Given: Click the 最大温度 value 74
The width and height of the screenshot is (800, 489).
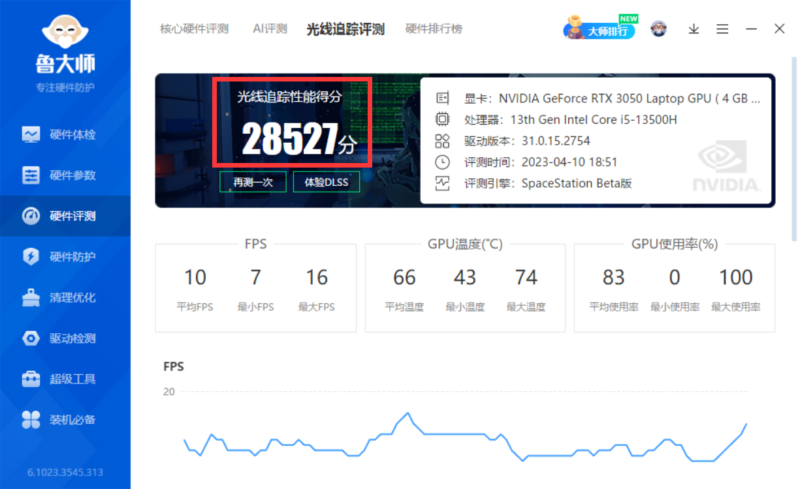Looking at the screenshot, I should coord(526,278).
